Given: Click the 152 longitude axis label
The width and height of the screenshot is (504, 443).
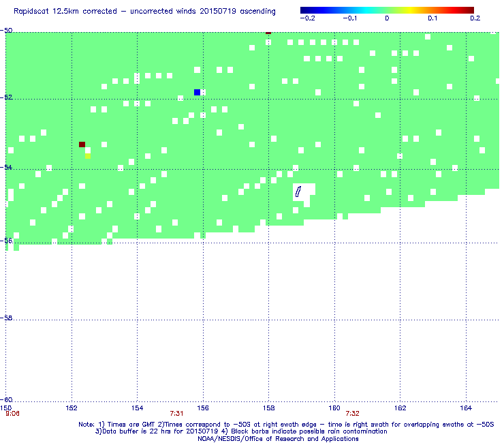Looking at the screenshot, I should pyautogui.click(x=72, y=408).
